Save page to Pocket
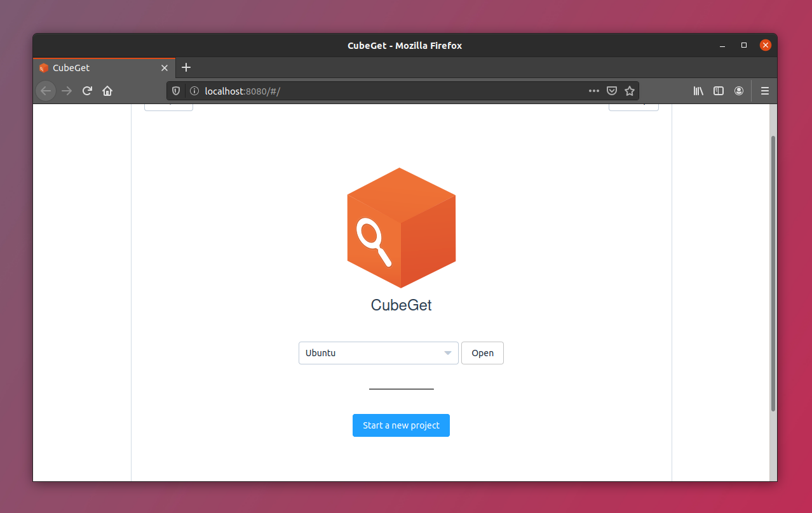The image size is (812, 513). point(611,91)
